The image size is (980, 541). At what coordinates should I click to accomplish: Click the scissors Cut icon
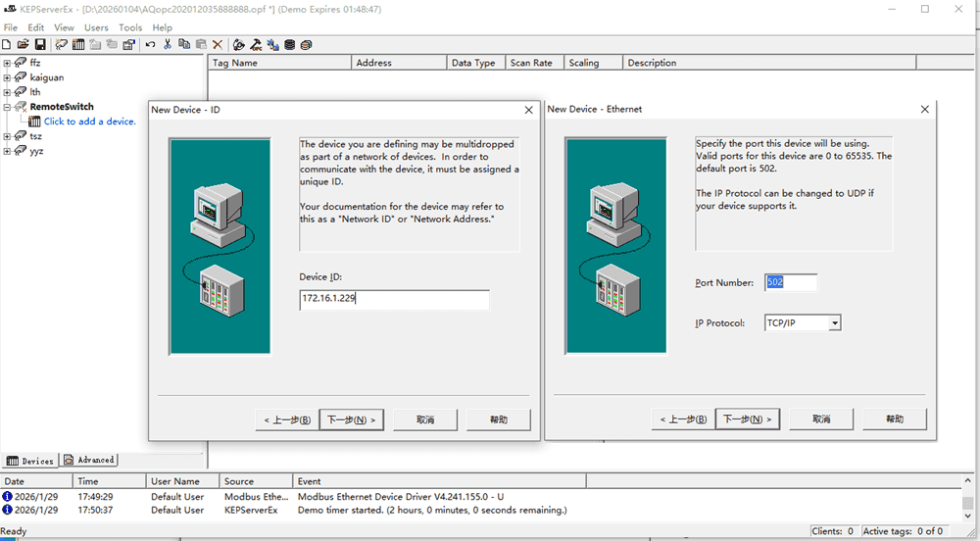pos(168,45)
